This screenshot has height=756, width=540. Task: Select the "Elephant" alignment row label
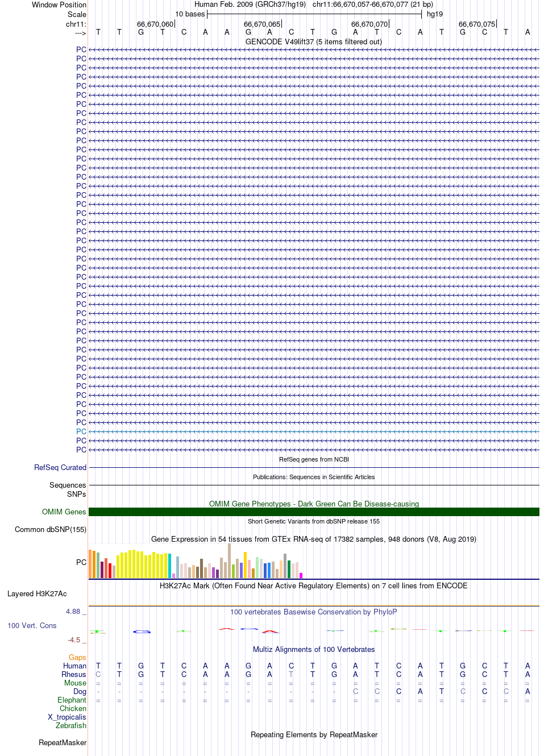click(72, 700)
